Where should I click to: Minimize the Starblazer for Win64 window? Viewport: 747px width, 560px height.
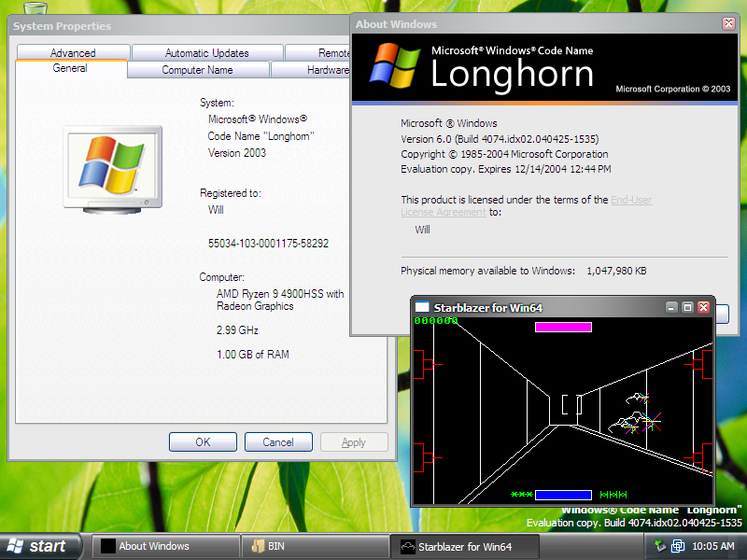coord(671,307)
